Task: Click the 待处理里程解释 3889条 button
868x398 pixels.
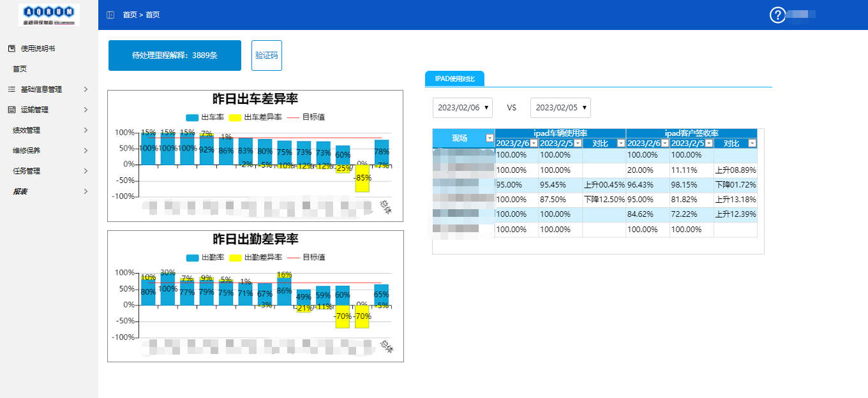Action: click(175, 55)
